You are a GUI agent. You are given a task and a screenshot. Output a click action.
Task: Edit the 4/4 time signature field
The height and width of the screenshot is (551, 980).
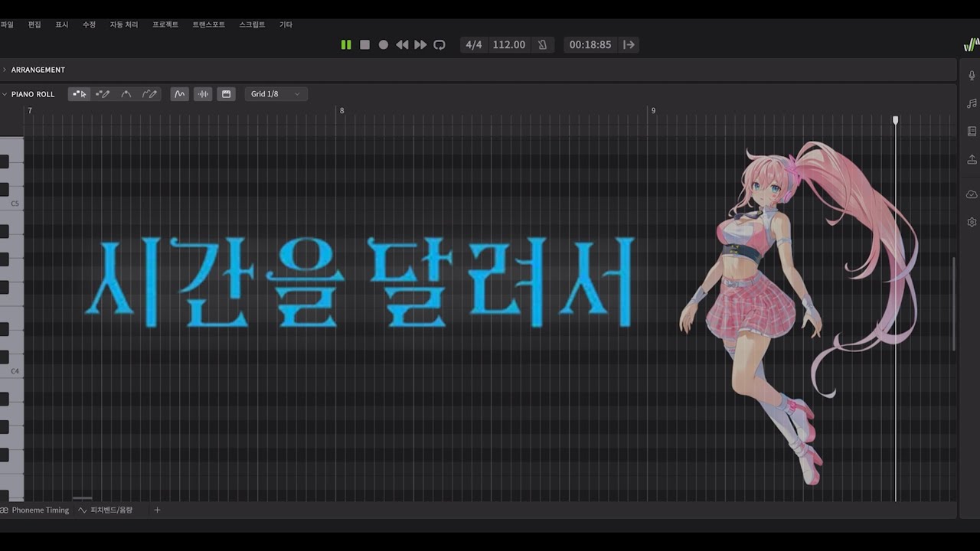pos(474,45)
